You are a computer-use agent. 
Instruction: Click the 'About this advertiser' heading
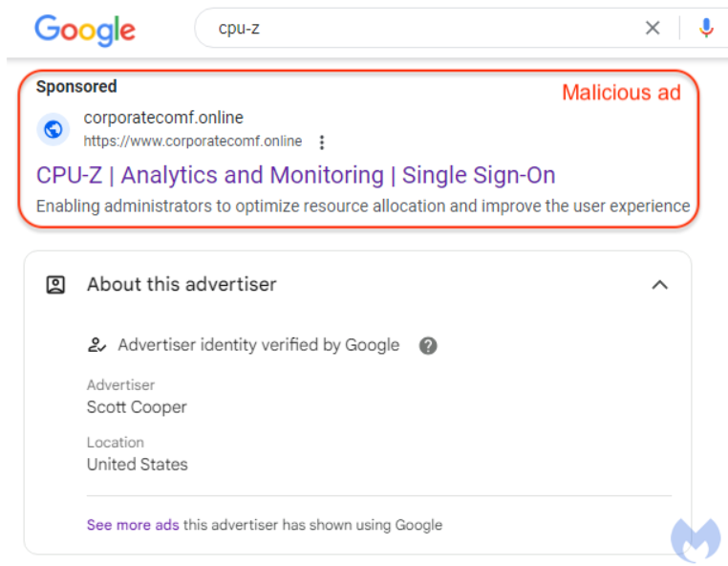[182, 284]
